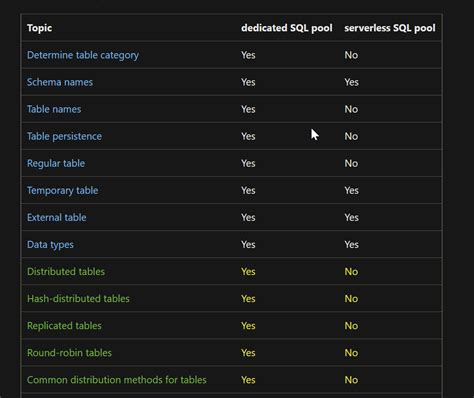Select the No cell in Replicated tables row
The image size is (474, 398).
coord(351,326)
